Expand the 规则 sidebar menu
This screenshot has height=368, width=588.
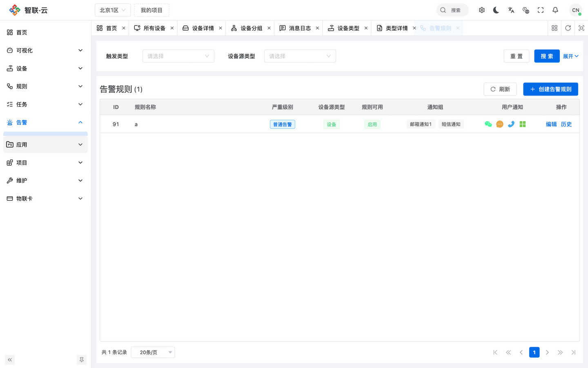click(45, 86)
